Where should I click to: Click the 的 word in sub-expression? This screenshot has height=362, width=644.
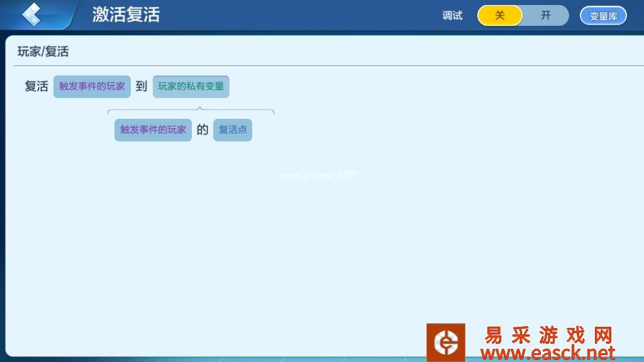[203, 129]
